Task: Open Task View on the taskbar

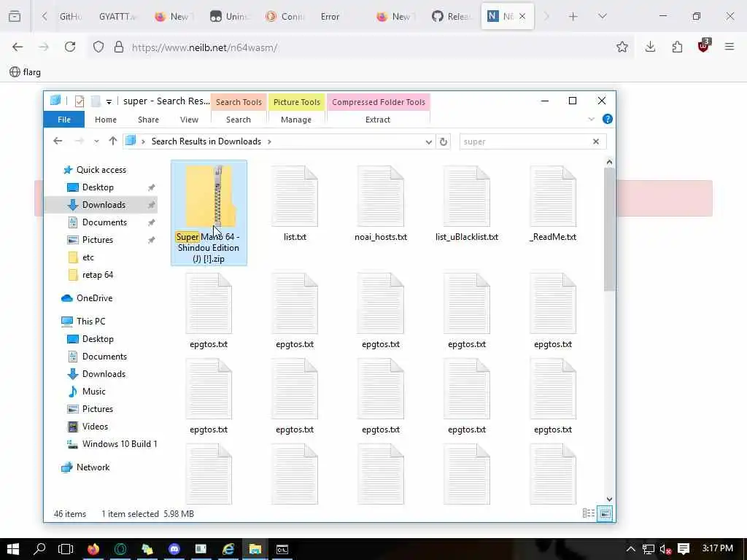Action: coord(66,549)
